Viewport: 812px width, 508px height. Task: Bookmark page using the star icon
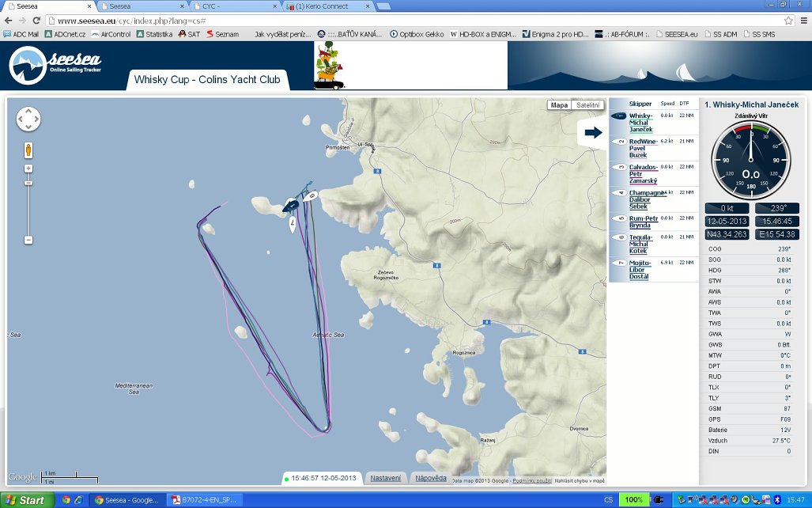click(x=788, y=20)
